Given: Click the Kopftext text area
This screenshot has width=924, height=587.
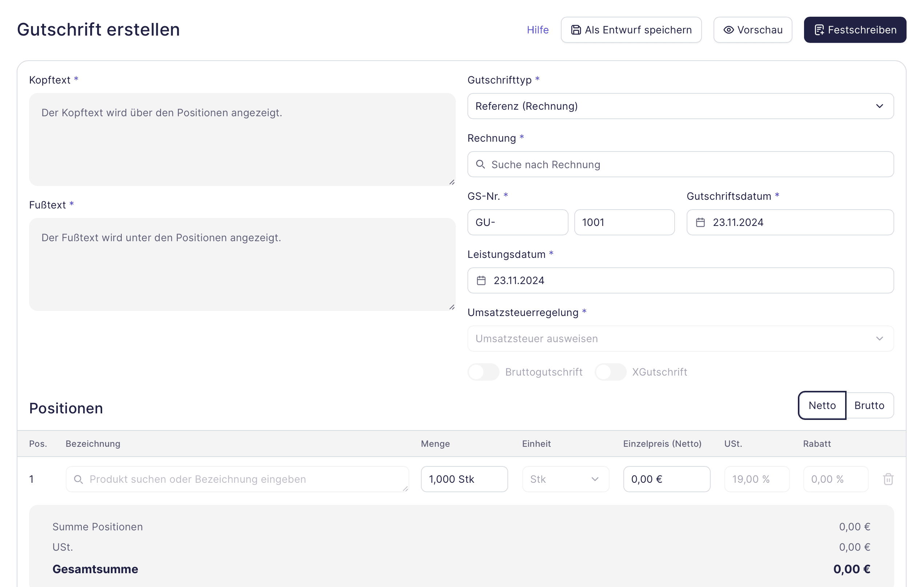Looking at the screenshot, I should [242, 139].
